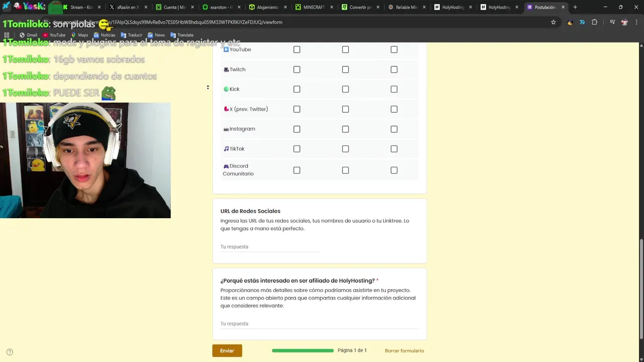Switch to the Reliable Min tab
644x362 pixels.
pos(406,7)
